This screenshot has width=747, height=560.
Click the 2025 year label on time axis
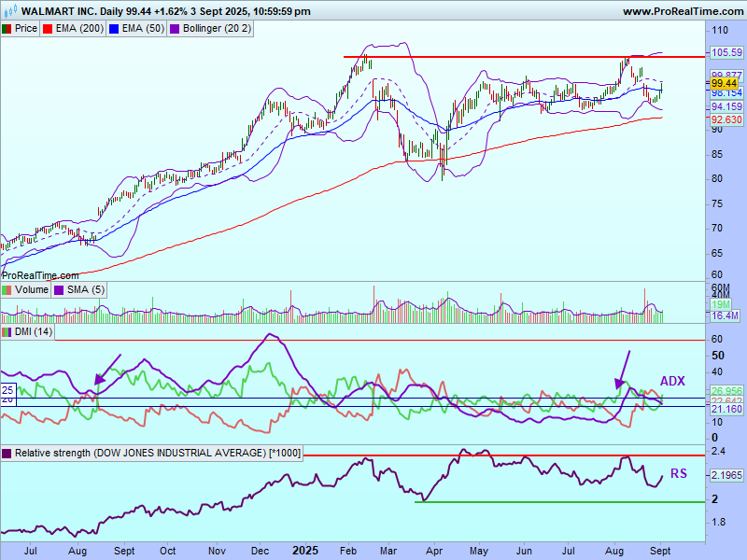(x=305, y=551)
